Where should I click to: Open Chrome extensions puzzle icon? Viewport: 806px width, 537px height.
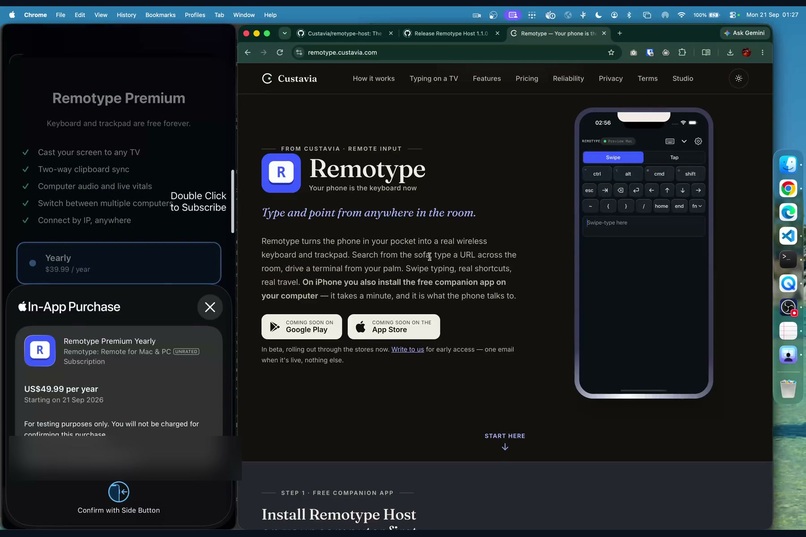point(682,52)
